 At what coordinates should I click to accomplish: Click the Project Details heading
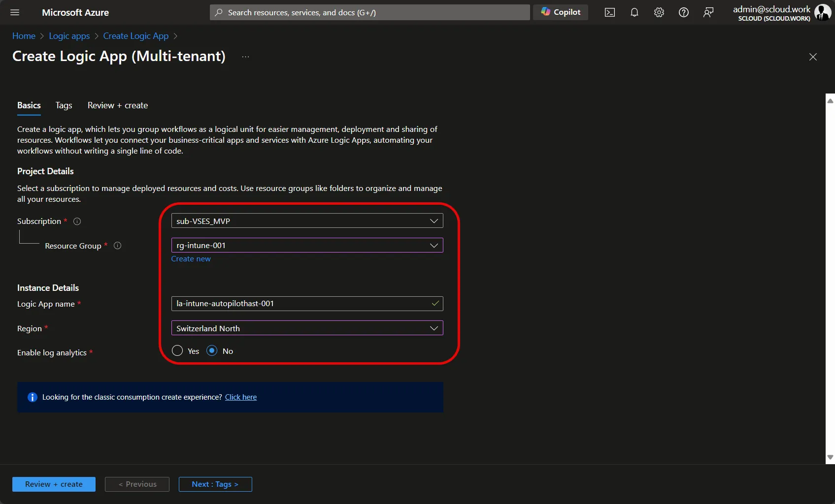[x=45, y=171]
